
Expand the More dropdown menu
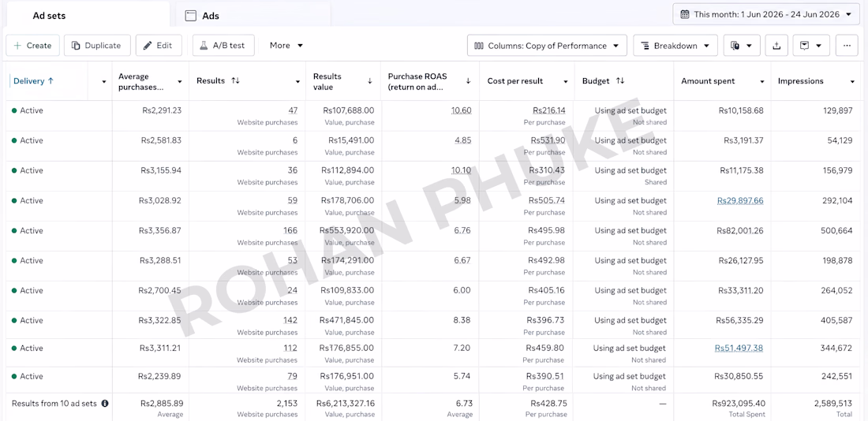pyautogui.click(x=286, y=46)
